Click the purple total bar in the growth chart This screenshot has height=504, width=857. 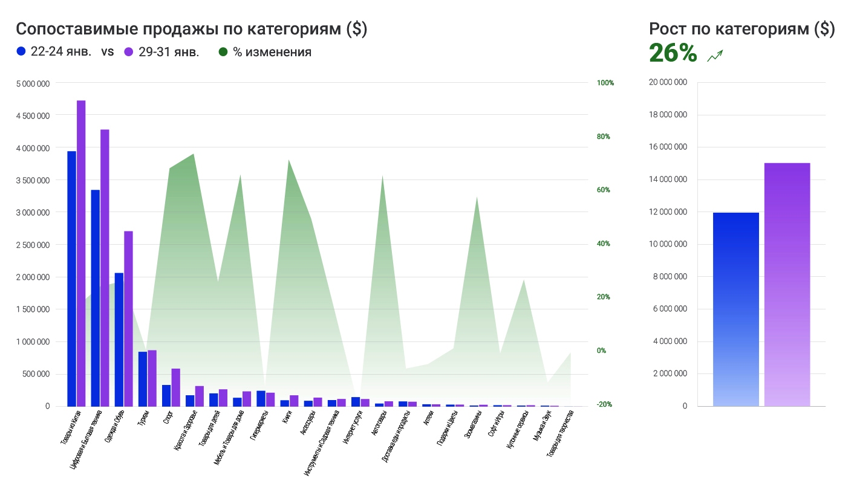(787, 285)
